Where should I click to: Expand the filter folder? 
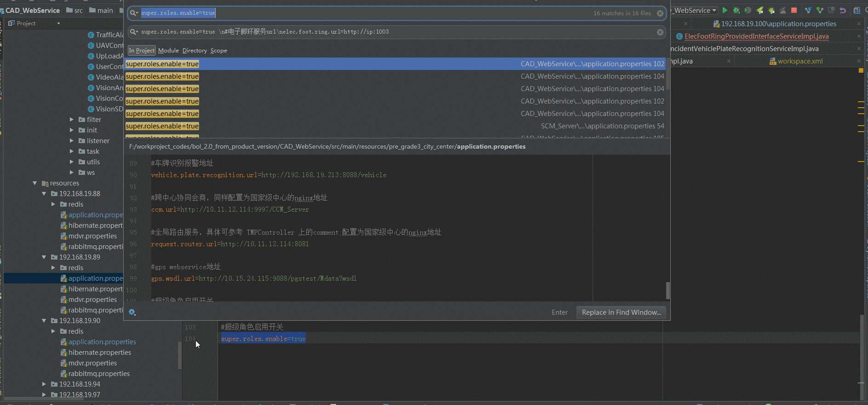point(71,120)
